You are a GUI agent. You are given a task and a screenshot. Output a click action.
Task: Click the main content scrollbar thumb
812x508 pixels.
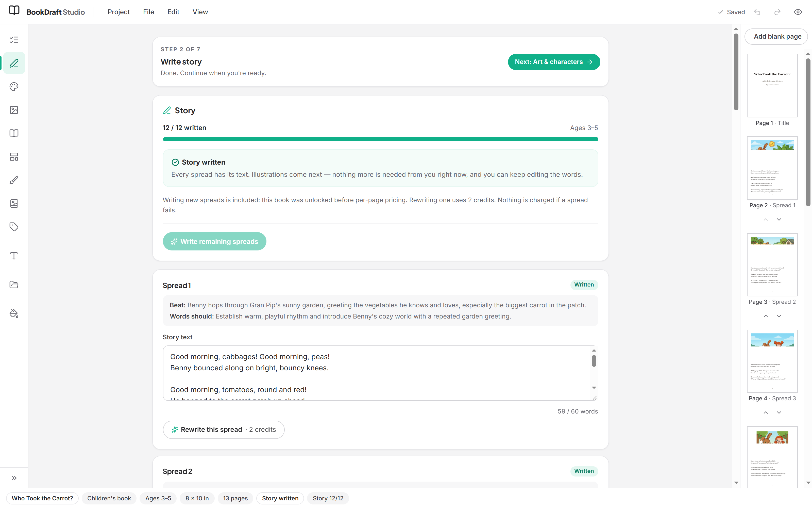click(x=736, y=72)
